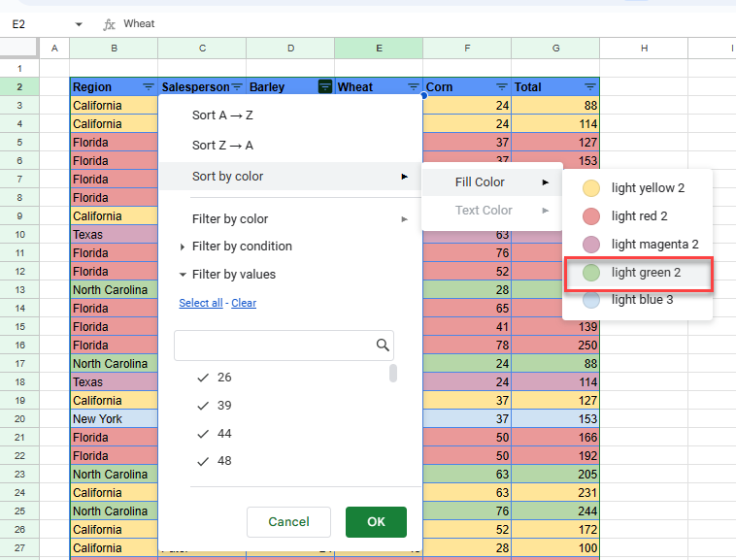
Task: Click the search magnifier icon in filter box
Action: 383,346
